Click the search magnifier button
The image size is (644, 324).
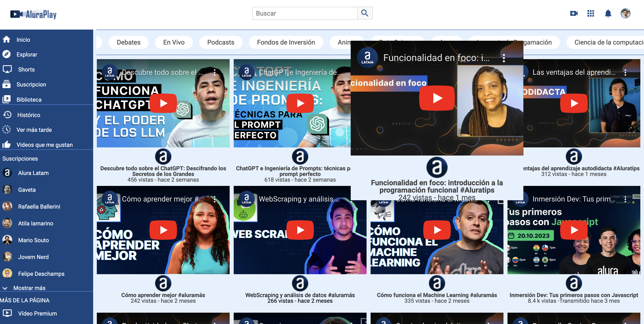click(365, 13)
